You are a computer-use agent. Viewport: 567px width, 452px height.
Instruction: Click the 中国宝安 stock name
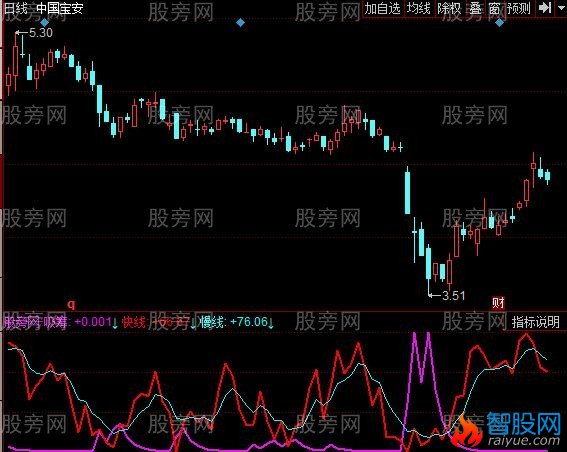tap(60, 8)
